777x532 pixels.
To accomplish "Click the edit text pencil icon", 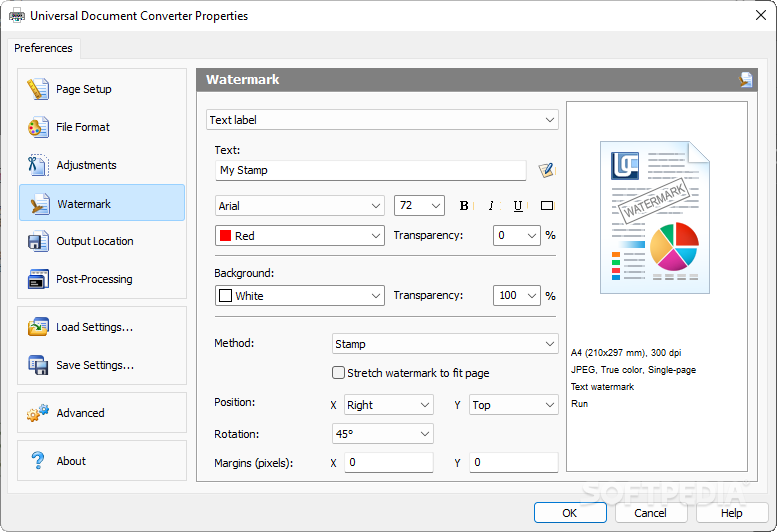I will [547, 170].
